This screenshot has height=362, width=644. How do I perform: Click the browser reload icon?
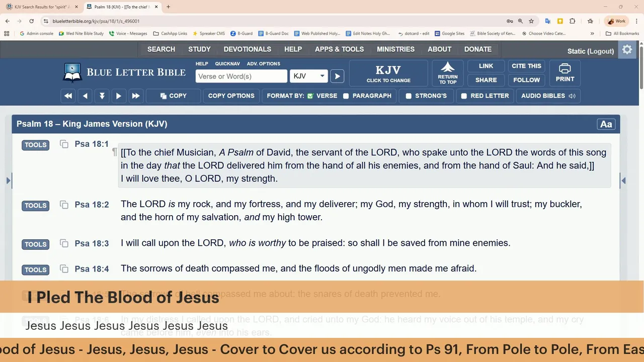[x=32, y=21]
